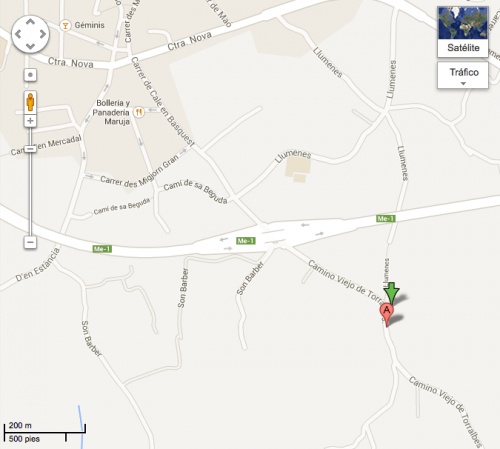This screenshot has height=449, width=500.
Task: Pan map up with top arrow
Action: (30, 22)
